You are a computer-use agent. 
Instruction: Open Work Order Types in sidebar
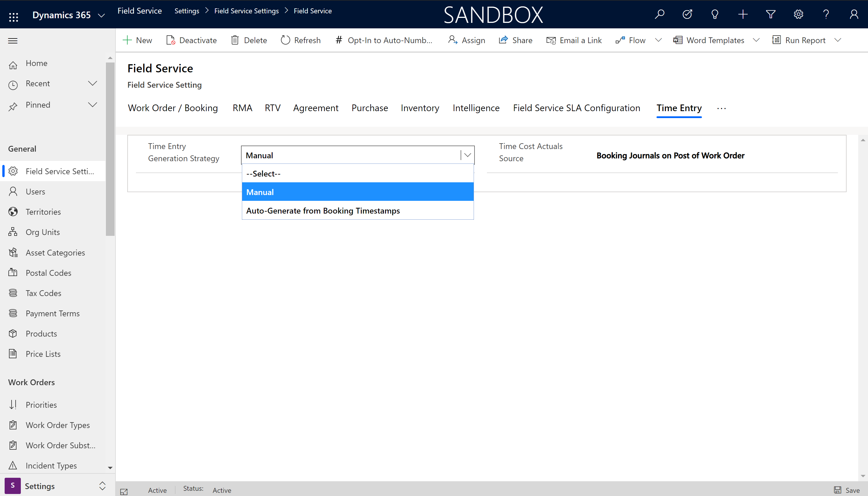53,425
